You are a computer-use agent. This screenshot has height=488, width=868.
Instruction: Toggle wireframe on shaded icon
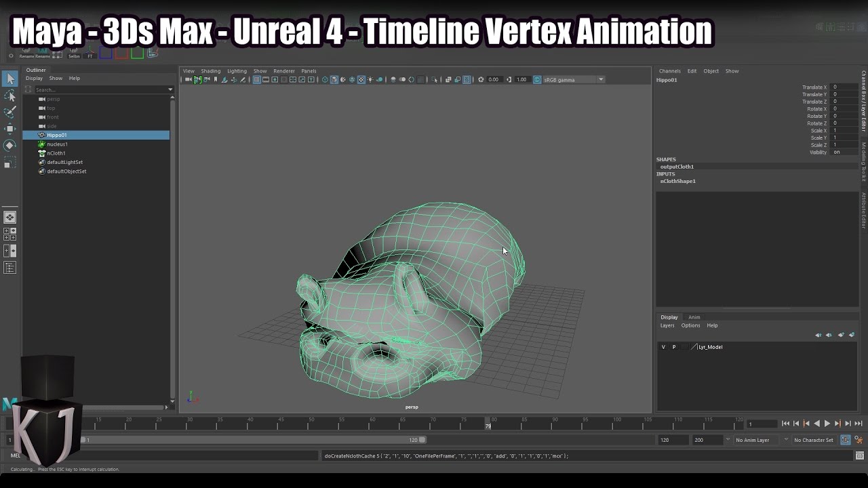click(x=352, y=79)
